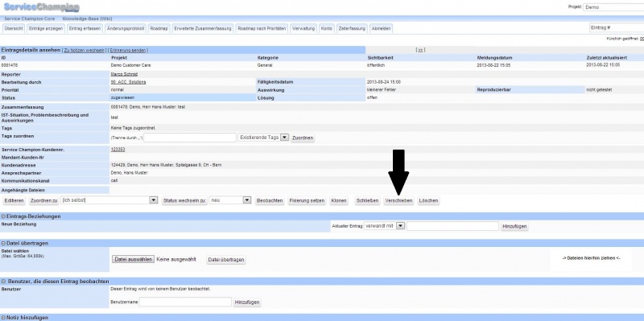This screenshot has height=321, width=644.
Task: Click the Fixierung setzen button
Action: point(307,201)
